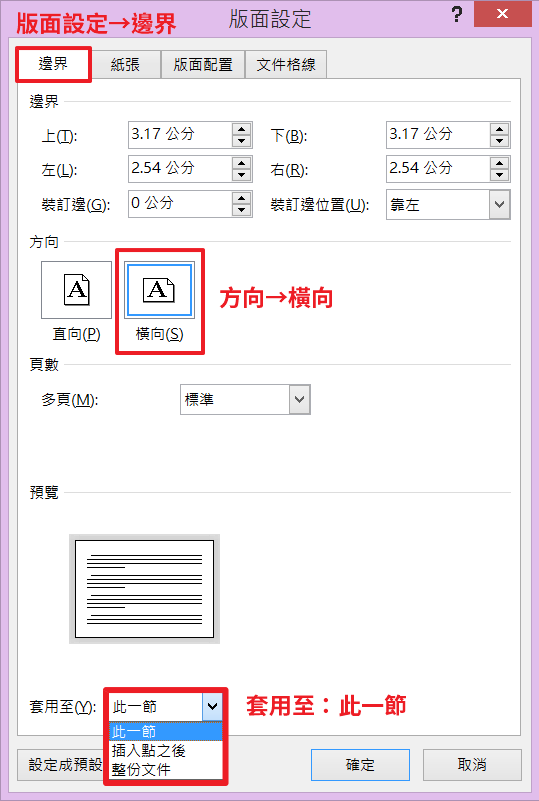The width and height of the screenshot is (539, 801).
Task: Increase the 上 top margin value
Action: 241,129
